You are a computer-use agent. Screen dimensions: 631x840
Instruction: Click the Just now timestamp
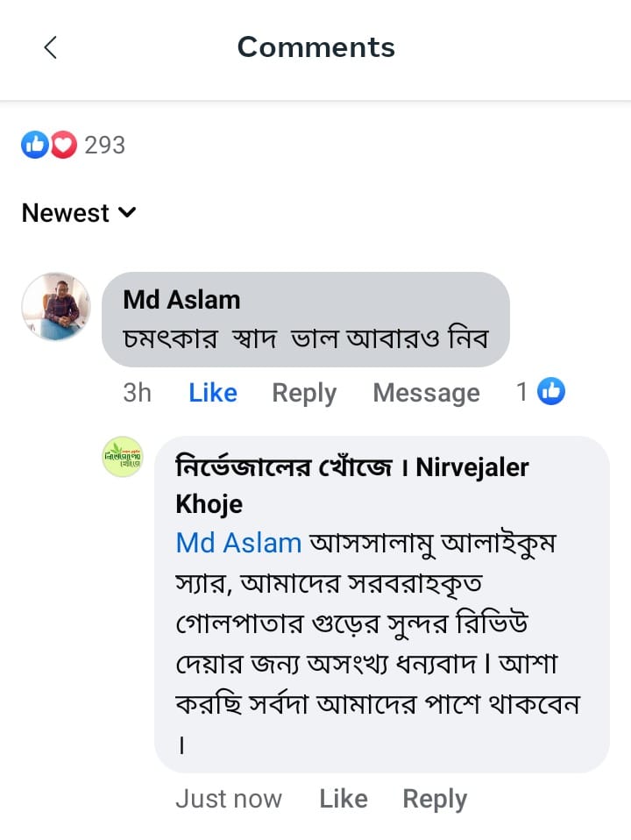tap(229, 799)
